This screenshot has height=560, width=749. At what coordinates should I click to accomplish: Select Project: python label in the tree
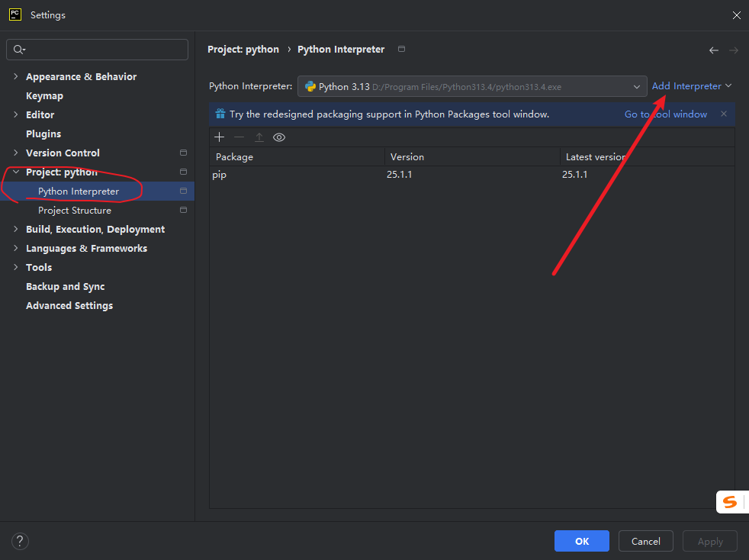coord(62,172)
